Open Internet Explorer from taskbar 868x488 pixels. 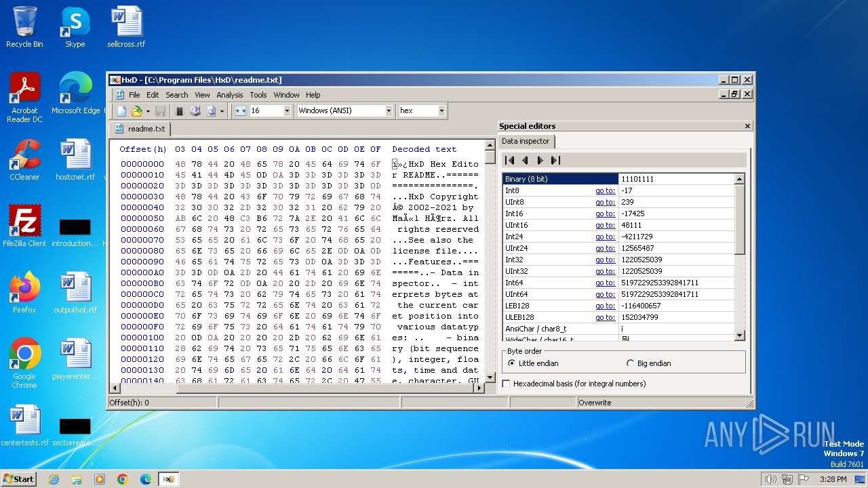point(54,479)
